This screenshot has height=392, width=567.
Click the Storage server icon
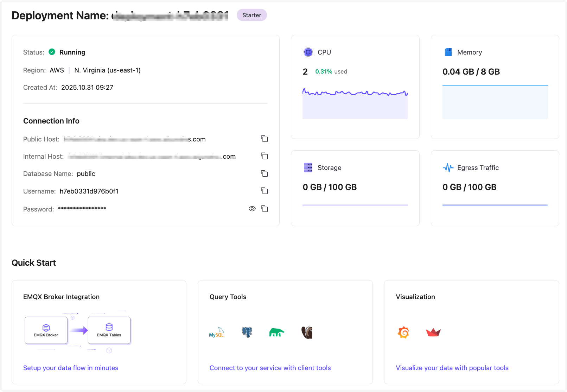[308, 167]
